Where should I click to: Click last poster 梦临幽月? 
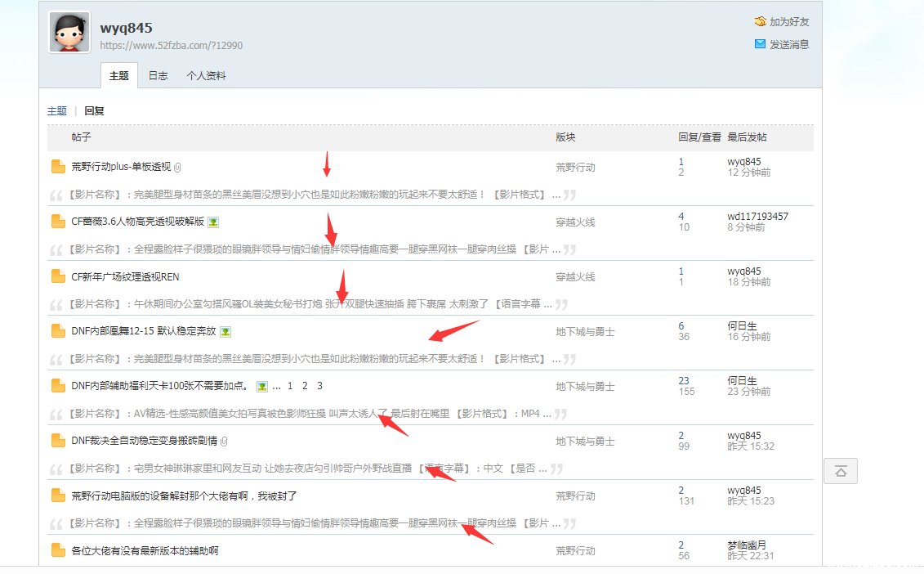pyautogui.click(x=747, y=545)
